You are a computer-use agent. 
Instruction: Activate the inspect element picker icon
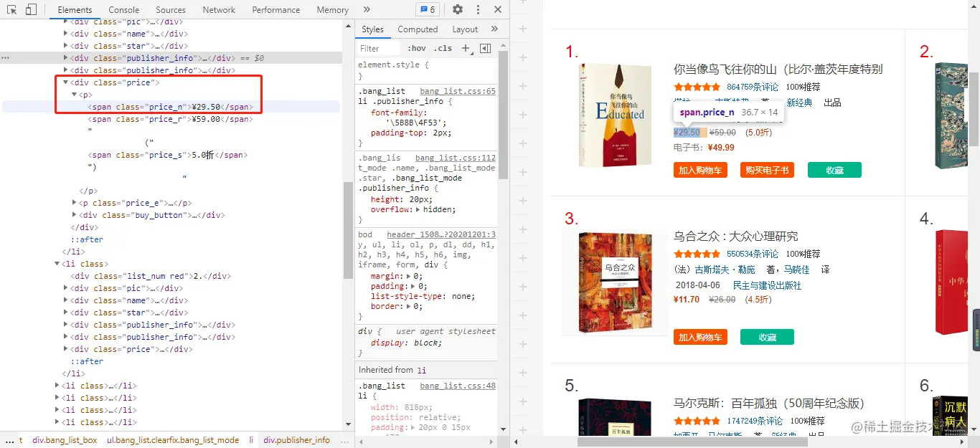coord(12,9)
